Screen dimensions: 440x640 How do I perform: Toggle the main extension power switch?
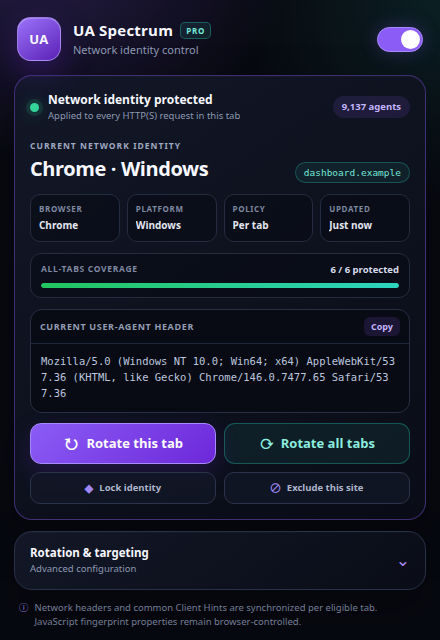pyautogui.click(x=400, y=40)
